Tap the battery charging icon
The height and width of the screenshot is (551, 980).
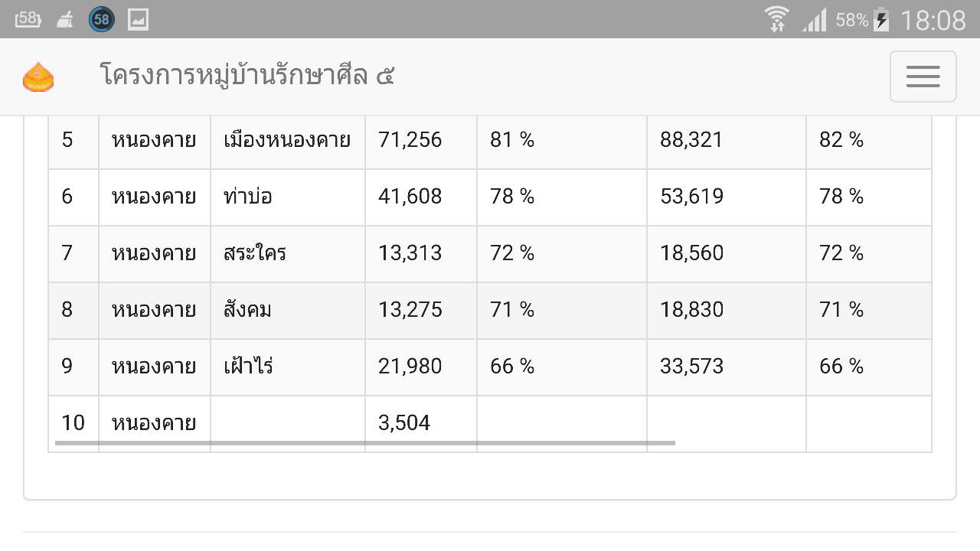tap(881, 19)
